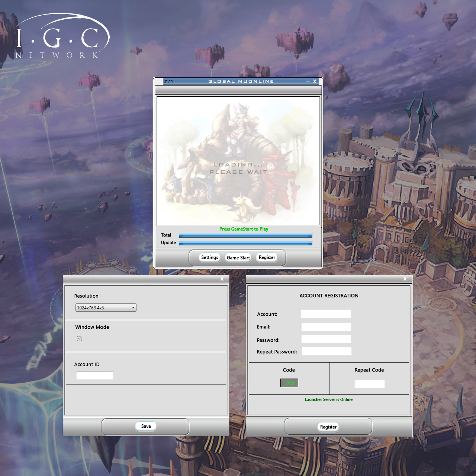Toggle the Window Mode checkbox
This screenshot has height=476, width=476.
[x=79, y=338]
